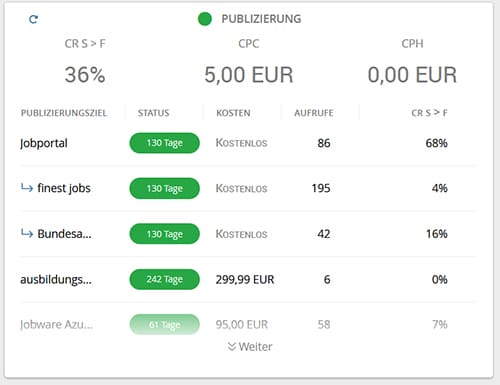The width and height of the screenshot is (500, 385).
Task: Click the green Publizierung status dot
Action: [205, 19]
